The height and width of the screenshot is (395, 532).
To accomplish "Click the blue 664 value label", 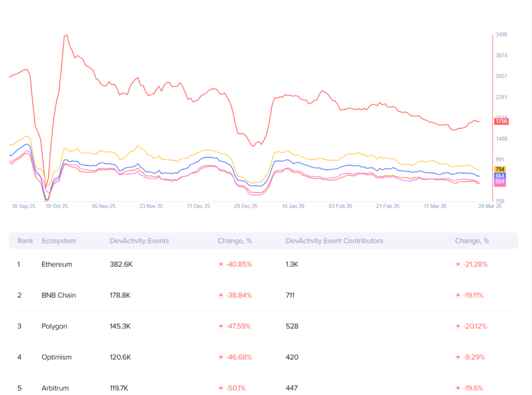I will (x=500, y=176).
